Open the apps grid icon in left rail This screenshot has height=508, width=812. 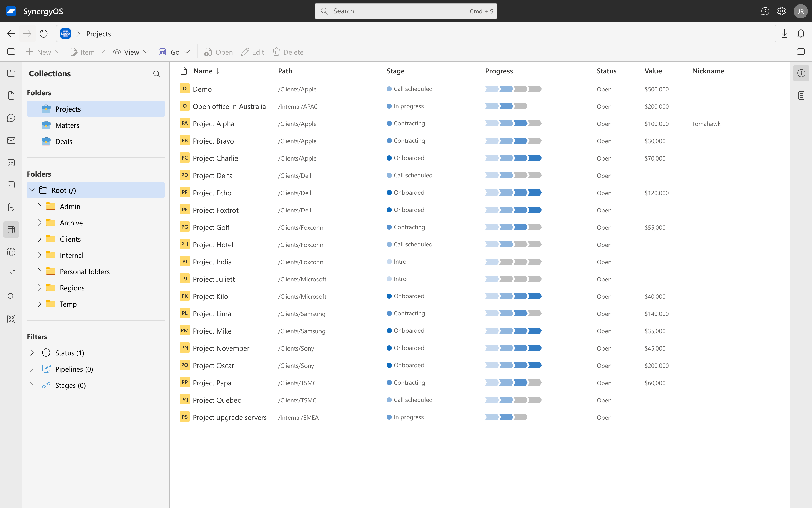[11, 319]
